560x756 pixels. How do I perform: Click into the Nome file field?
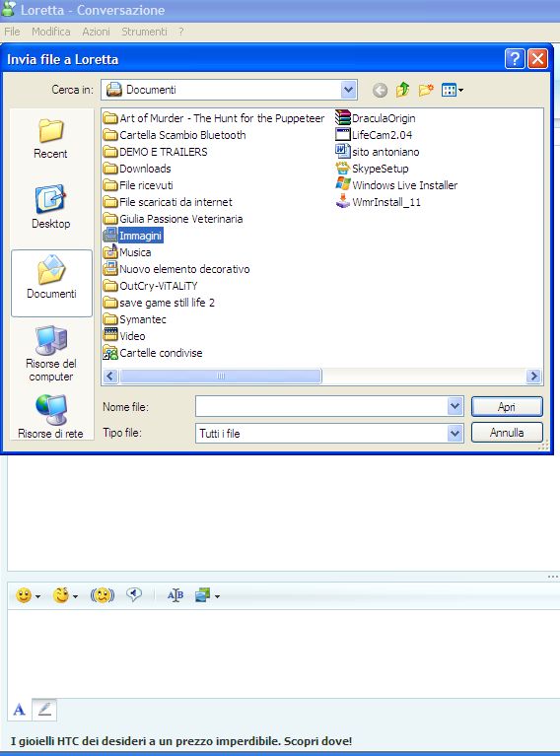tap(321, 406)
